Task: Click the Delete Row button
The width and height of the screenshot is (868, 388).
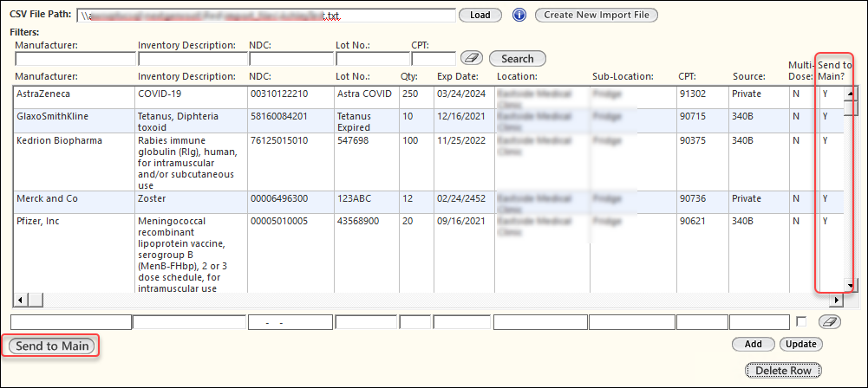Action: (x=783, y=371)
